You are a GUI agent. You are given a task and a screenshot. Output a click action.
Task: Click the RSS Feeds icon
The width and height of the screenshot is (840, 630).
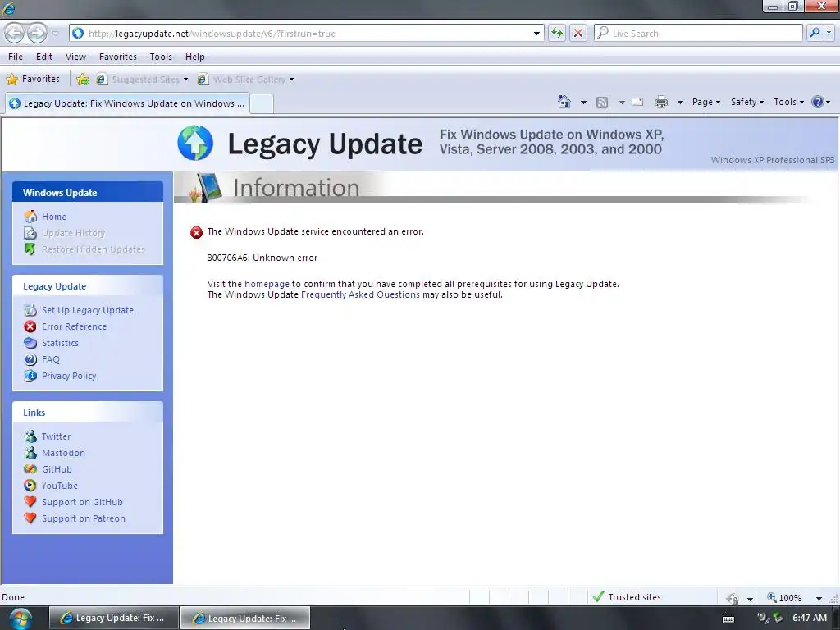602,103
